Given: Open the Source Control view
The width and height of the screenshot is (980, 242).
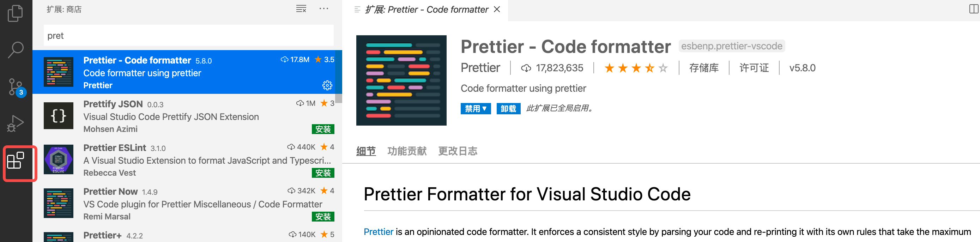Looking at the screenshot, I should coord(16,87).
